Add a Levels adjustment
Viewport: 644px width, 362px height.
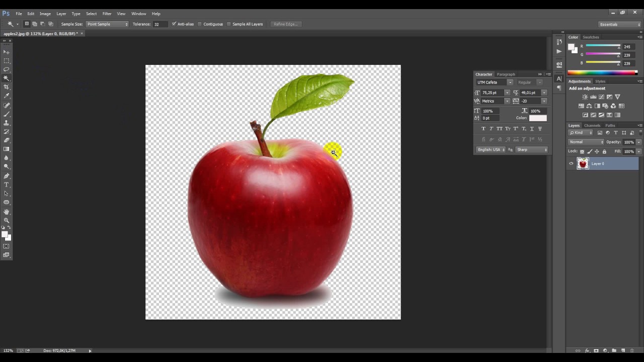[x=593, y=97]
